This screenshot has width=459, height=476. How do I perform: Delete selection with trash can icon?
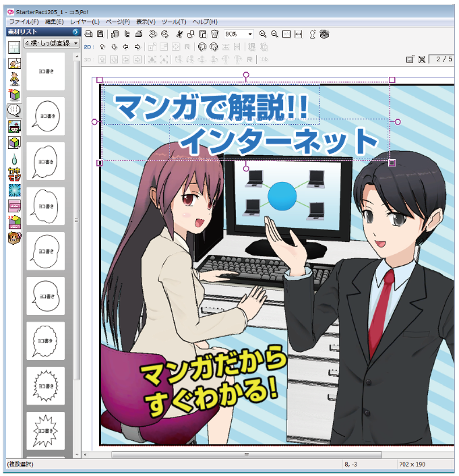[214, 34]
